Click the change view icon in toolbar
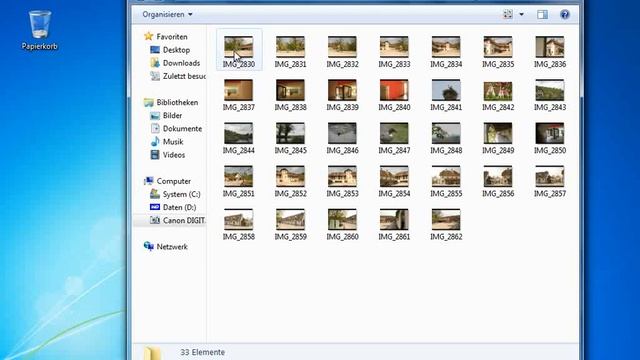Viewport: 640px width, 360px height. pos(507,14)
